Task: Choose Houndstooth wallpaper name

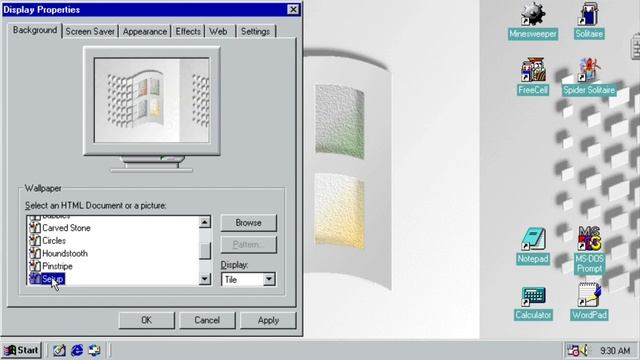Action: coord(65,253)
